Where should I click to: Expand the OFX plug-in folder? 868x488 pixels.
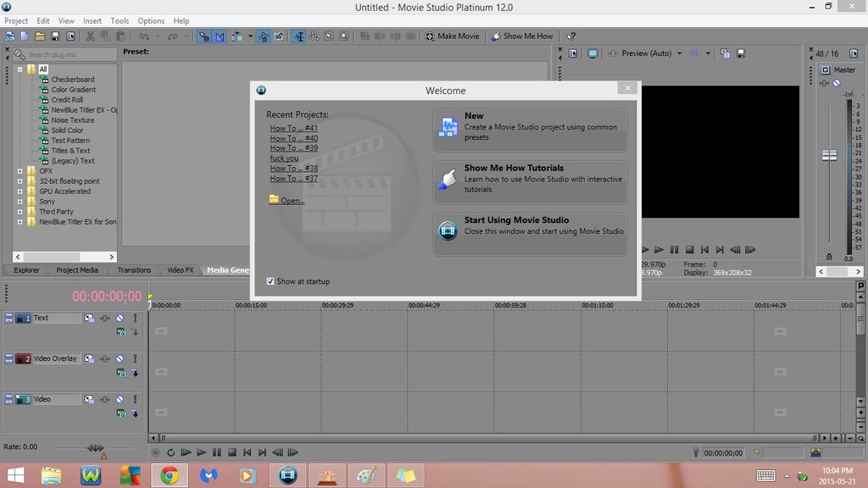(19, 171)
